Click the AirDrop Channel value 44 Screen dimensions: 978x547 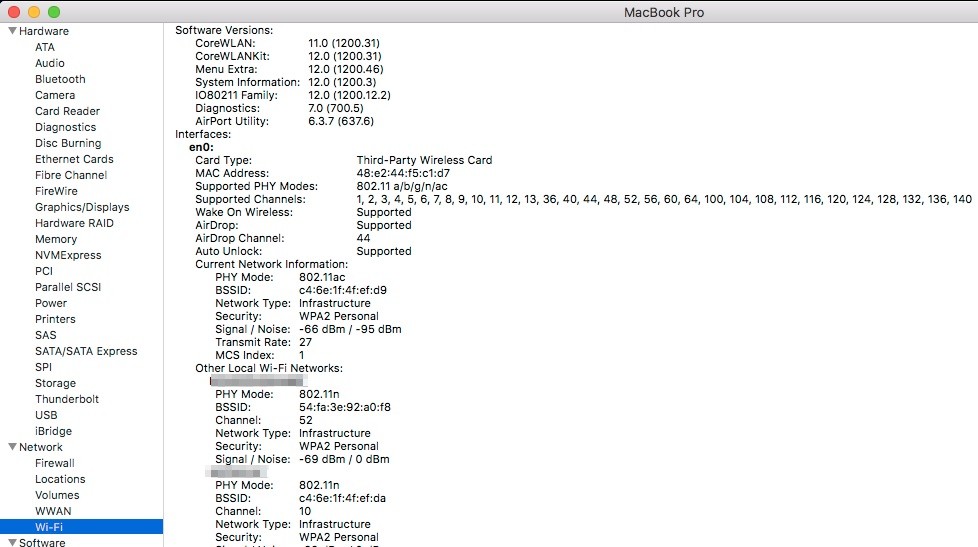click(363, 238)
